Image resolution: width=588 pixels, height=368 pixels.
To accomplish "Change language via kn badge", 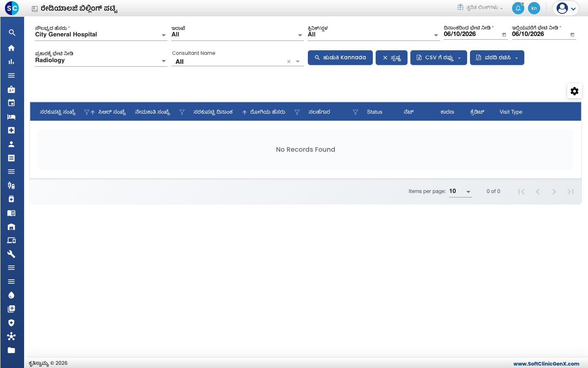I will click(534, 8).
